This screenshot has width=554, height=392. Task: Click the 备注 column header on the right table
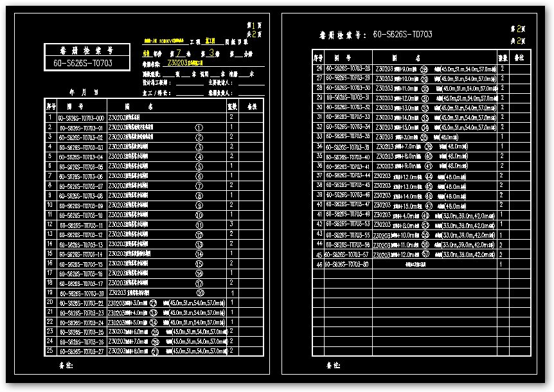point(512,58)
